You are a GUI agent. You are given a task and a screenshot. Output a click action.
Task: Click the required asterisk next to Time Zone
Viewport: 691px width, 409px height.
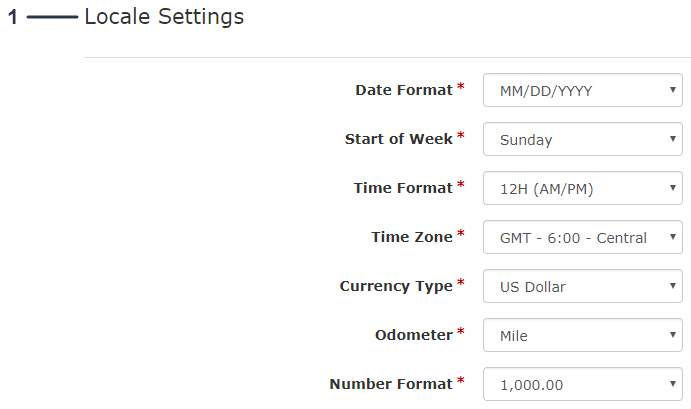[x=461, y=235]
